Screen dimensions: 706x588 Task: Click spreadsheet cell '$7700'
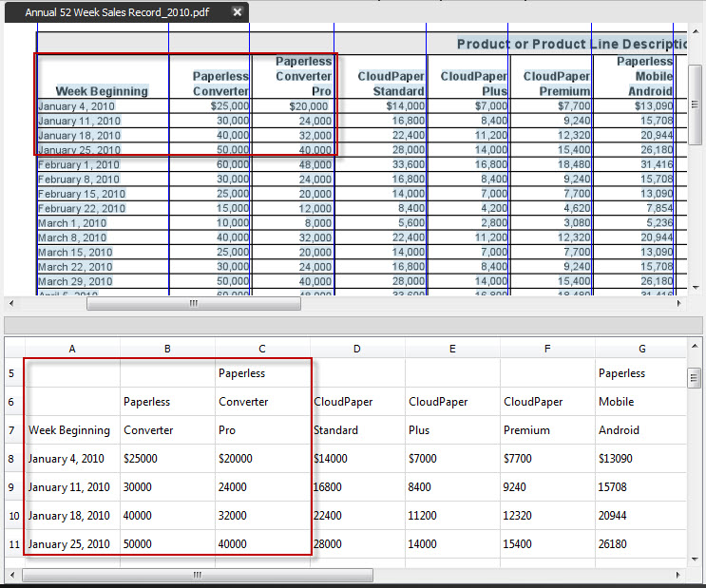tap(547, 458)
